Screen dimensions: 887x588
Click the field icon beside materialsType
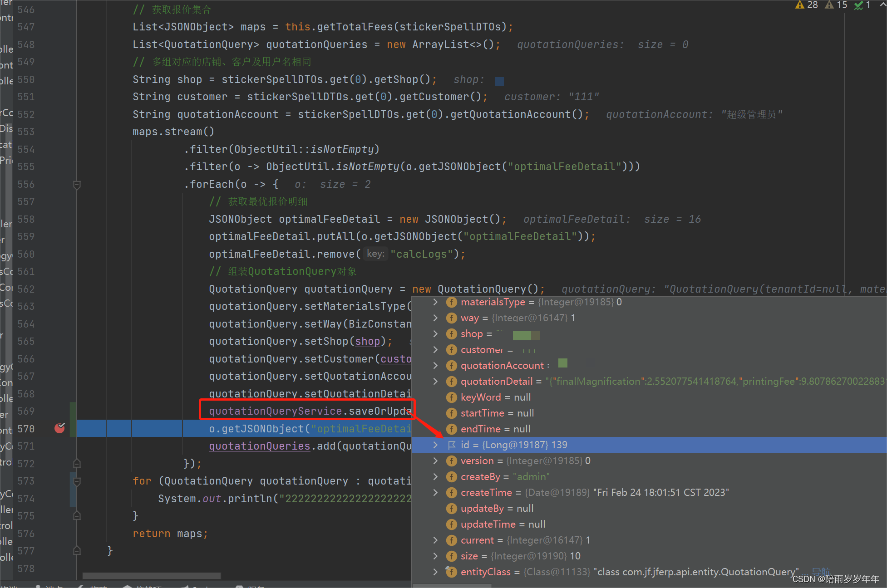tap(451, 302)
